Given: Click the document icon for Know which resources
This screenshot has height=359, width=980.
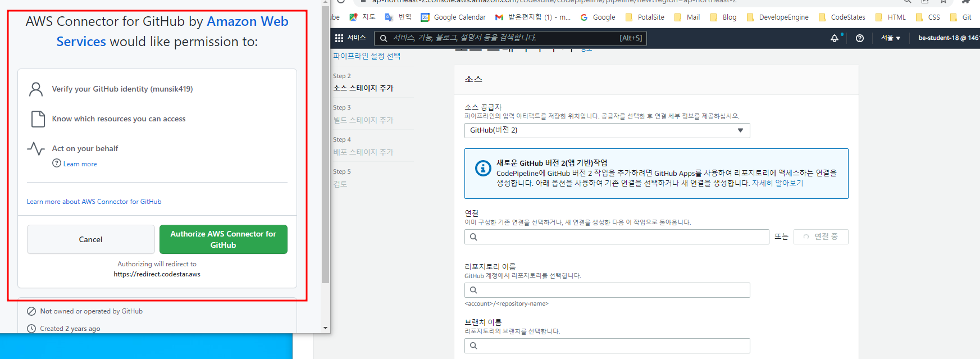Looking at the screenshot, I should click(x=38, y=119).
